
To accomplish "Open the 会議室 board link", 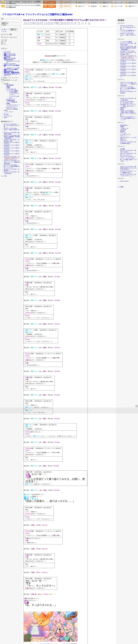I will [8, 88].
